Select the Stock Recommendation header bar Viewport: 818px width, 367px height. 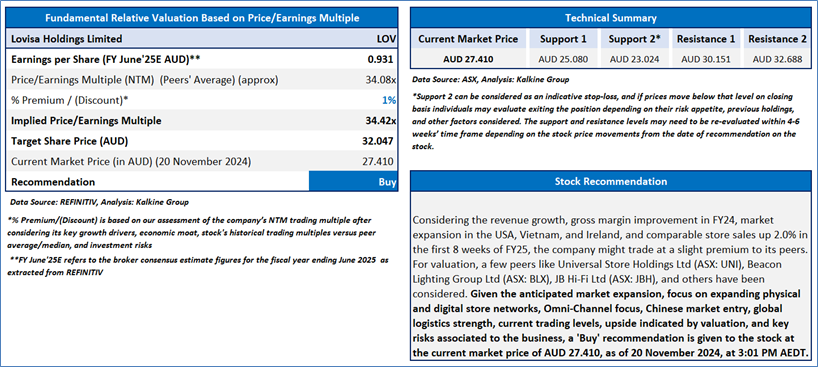(611, 181)
